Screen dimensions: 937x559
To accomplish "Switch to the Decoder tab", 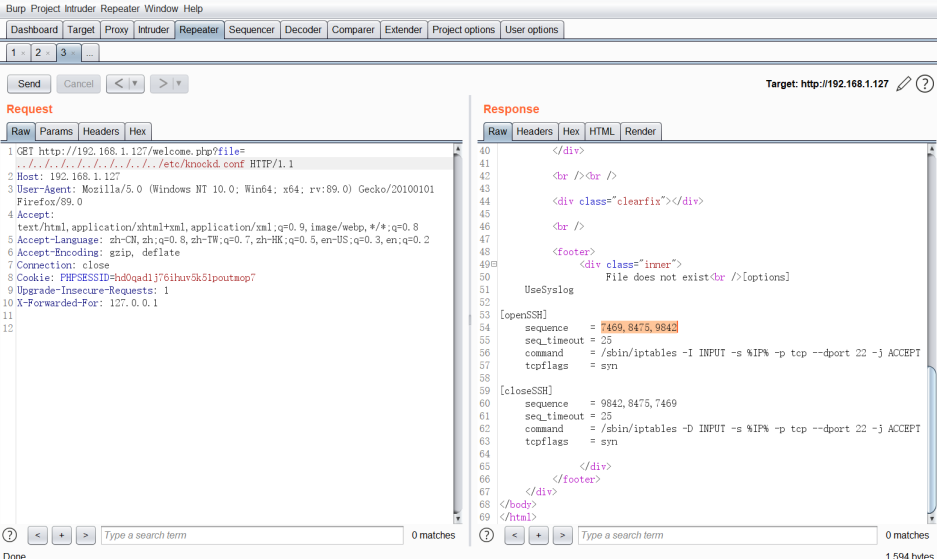I will click(x=303, y=30).
